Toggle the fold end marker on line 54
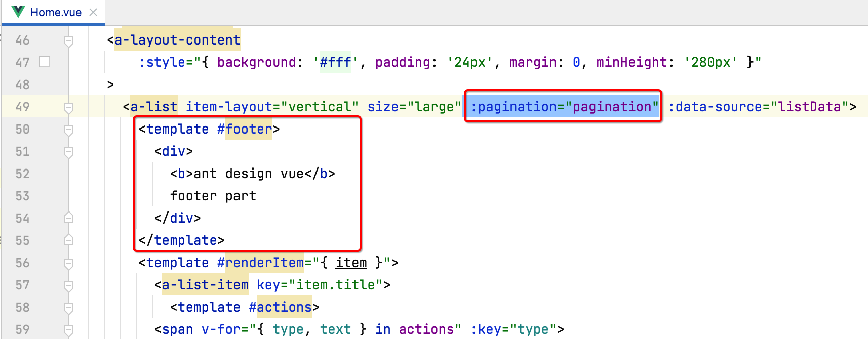 click(69, 218)
